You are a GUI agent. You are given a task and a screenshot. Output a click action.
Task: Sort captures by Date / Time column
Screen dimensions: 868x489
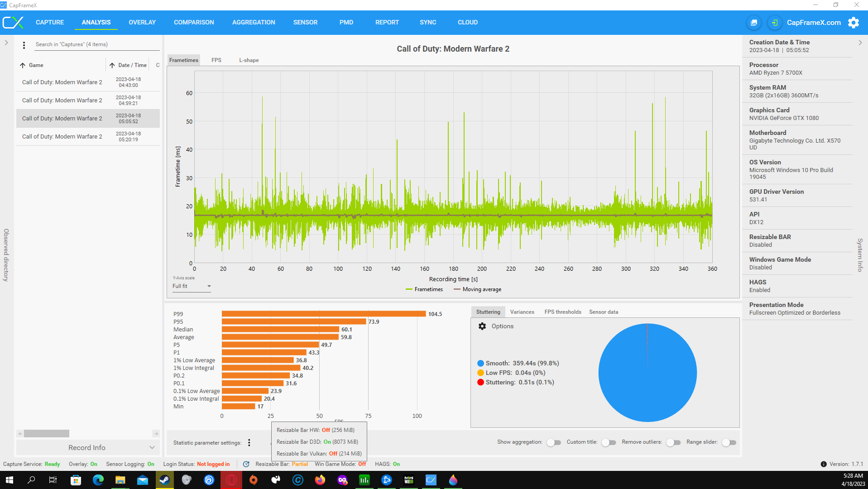[128, 66]
